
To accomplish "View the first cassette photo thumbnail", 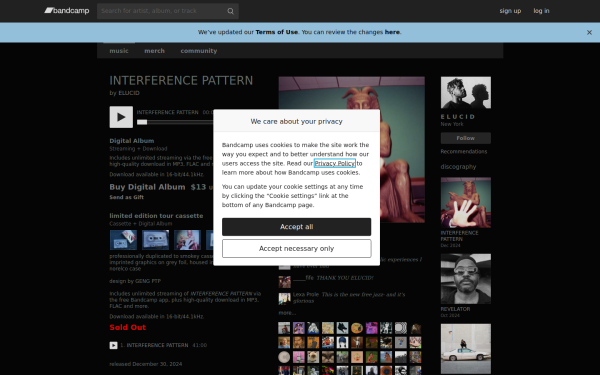I will coord(123,240).
